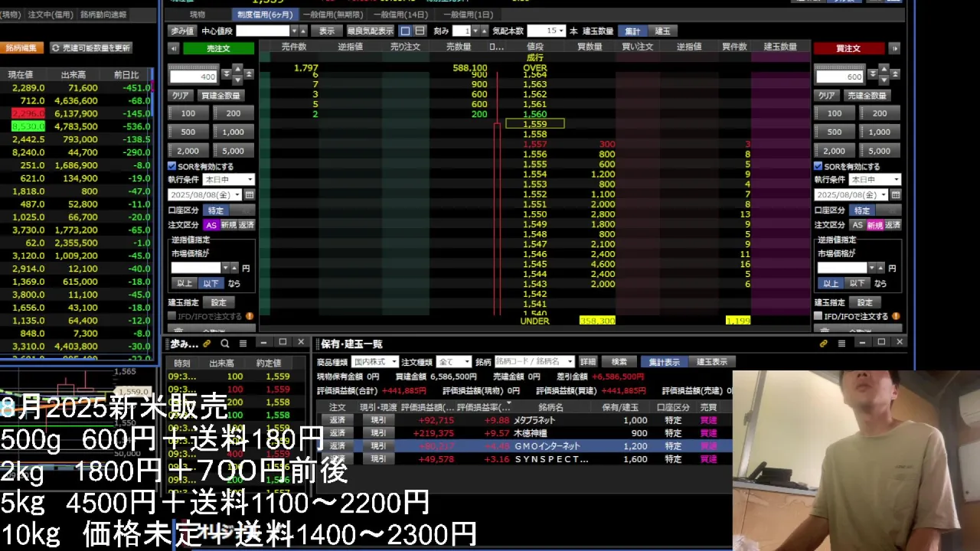
Task: Toggle buy-side SORを有効にする checkbox
Action: (x=818, y=166)
